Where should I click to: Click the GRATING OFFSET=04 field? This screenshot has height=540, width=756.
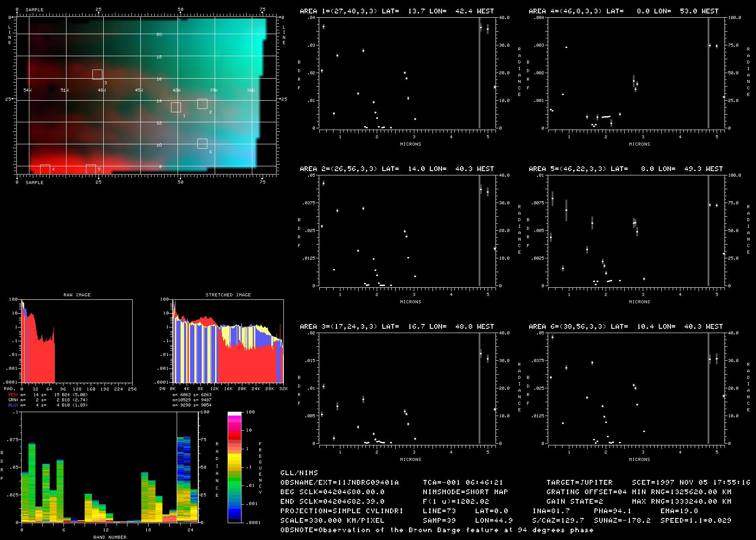pyautogui.click(x=587, y=492)
